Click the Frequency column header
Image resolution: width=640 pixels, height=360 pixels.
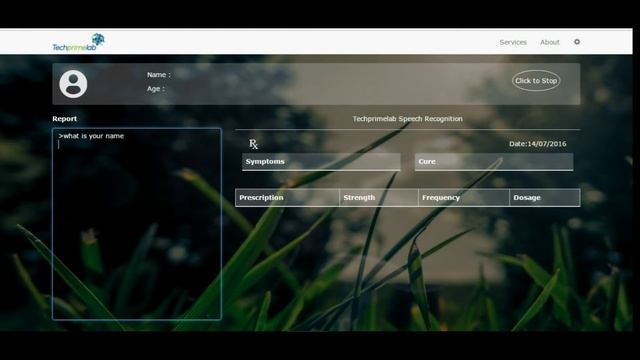464,198
